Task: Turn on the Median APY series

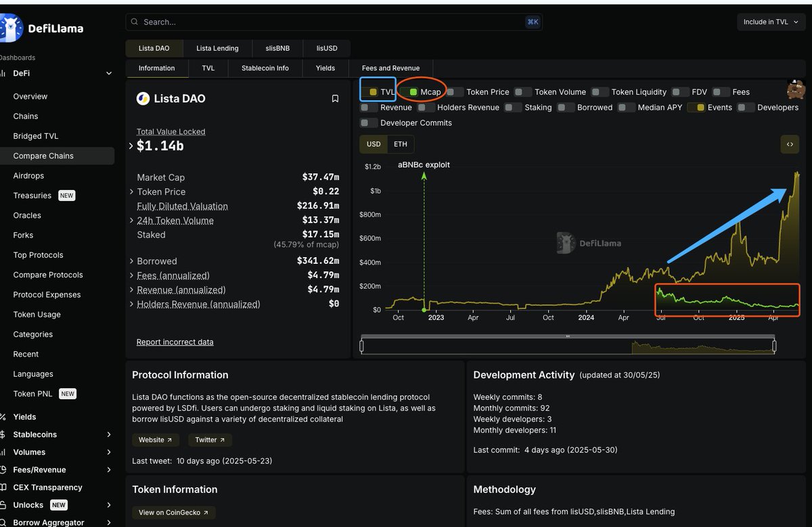Action: click(627, 108)
